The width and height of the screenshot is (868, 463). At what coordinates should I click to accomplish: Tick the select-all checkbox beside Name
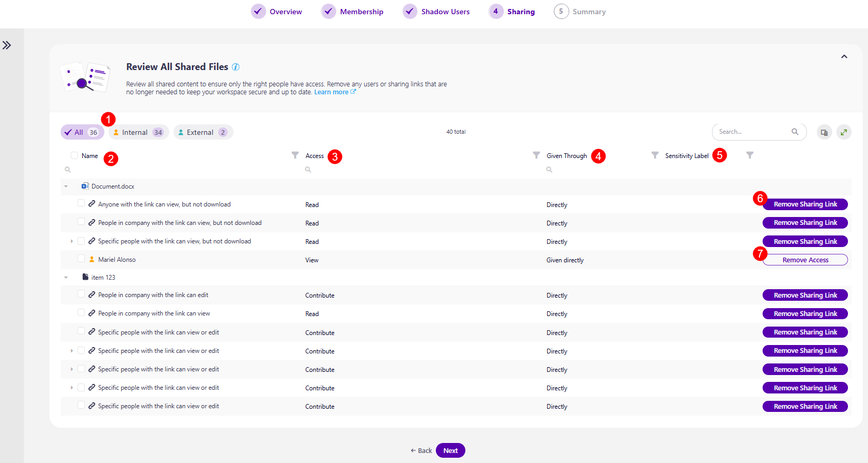pos(74,155)
